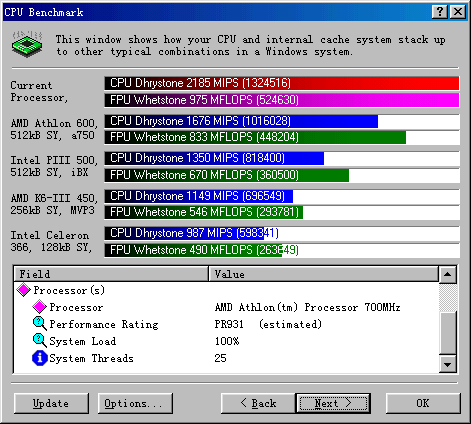
Task: Go to previous page with Back
Action: 258,403
